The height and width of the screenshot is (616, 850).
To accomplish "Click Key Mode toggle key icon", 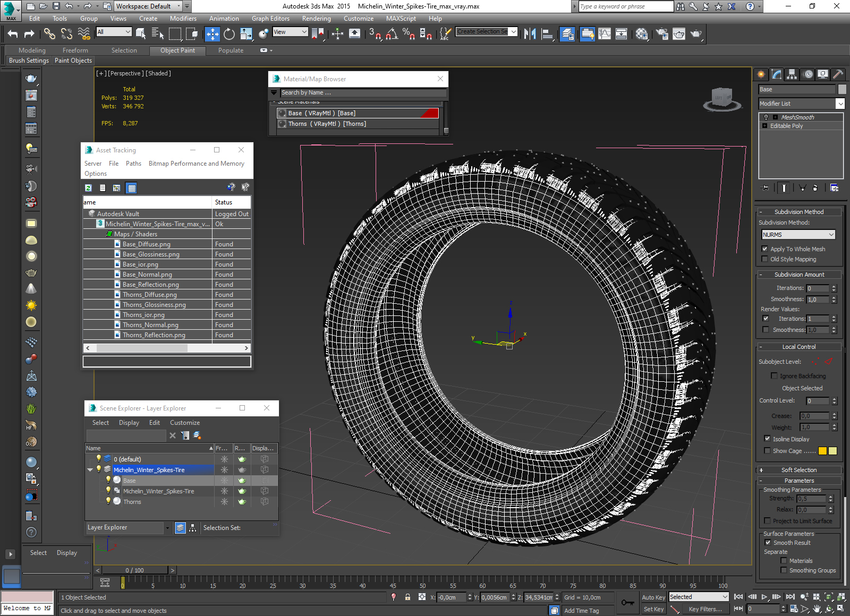I will coord(627,603).
